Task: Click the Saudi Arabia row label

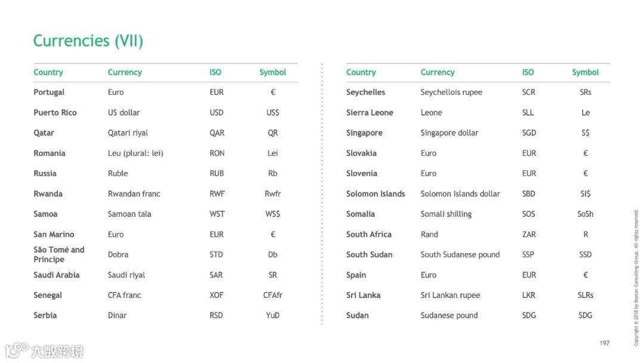Action: [56, 275]
